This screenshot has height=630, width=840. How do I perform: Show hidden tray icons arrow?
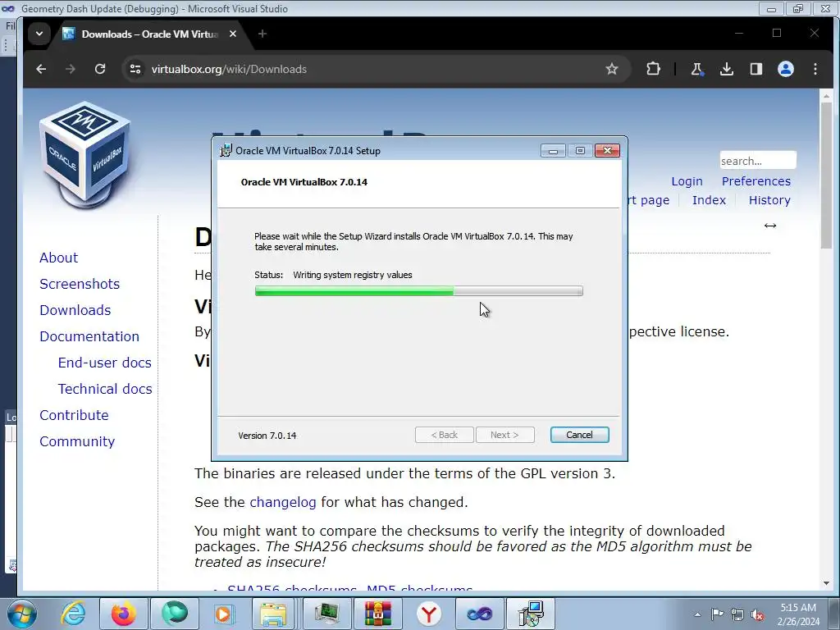point(697,614)
